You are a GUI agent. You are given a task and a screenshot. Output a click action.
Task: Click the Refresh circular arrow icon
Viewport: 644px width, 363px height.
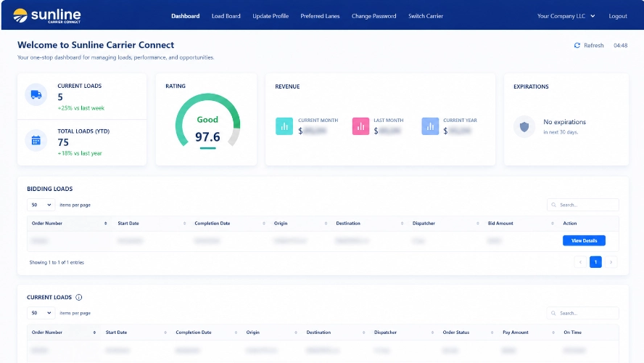[x=577, y=45]
